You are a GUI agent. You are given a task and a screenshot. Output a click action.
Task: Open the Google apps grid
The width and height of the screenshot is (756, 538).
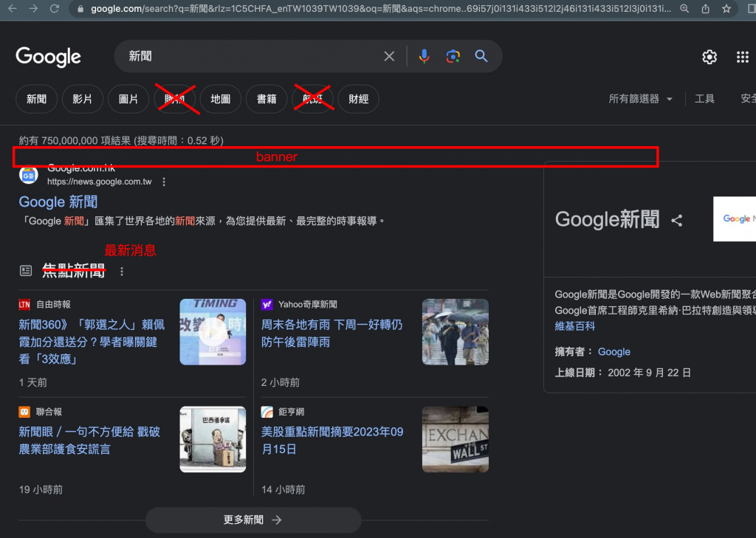coord(743,57)
